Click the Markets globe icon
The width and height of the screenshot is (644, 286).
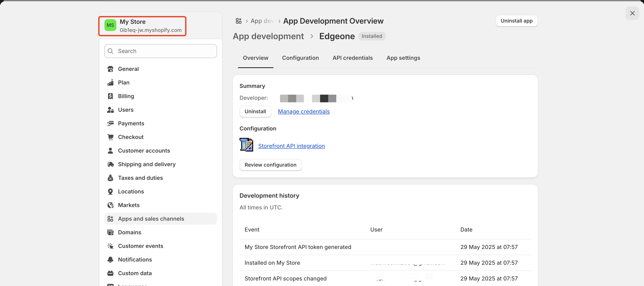click(x=110, y=205)
